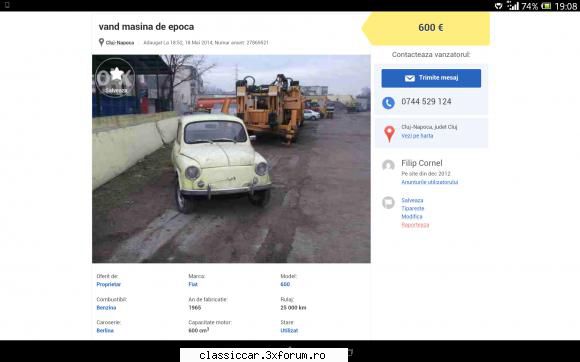Click Berlina body type link
Image resolution: width=580 pixels, height=362 pixels.
tap(105, 331)
